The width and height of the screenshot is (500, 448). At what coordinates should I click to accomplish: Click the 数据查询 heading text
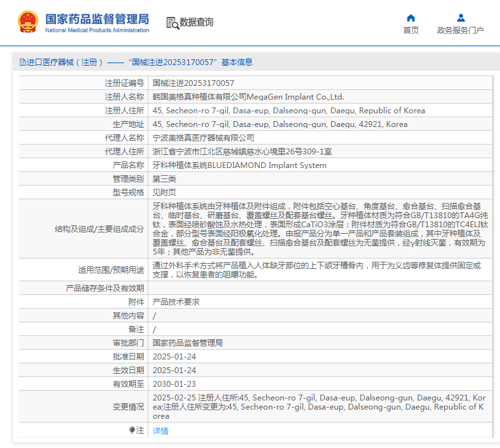pos(197,22)
